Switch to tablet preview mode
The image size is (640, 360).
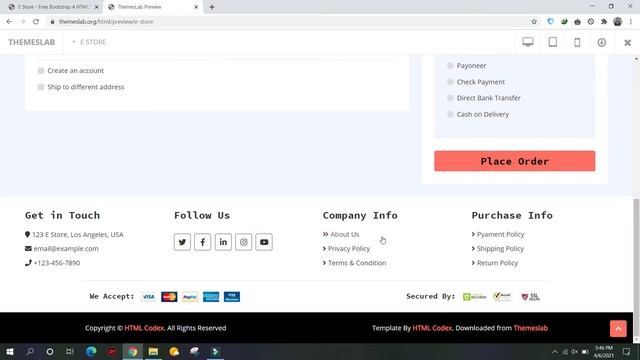pyautogui.click(x=553, y=42)
